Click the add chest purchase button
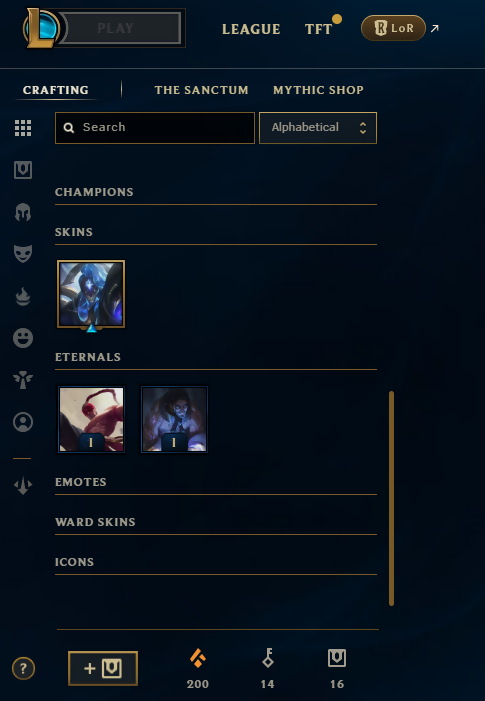Screen dimensions: 485x701 click(x=103, y=668)
